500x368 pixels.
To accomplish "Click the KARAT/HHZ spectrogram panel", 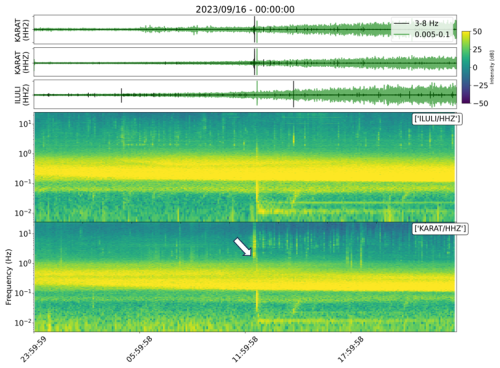I will [x=245, y=277].
